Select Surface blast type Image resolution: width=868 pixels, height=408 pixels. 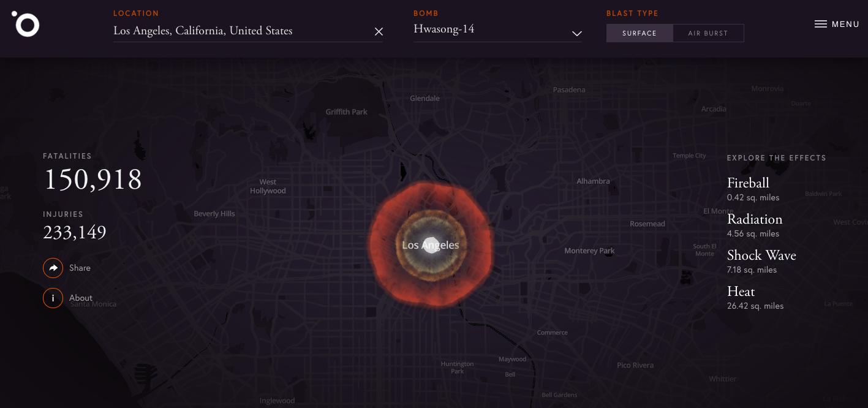click(639, 33)
